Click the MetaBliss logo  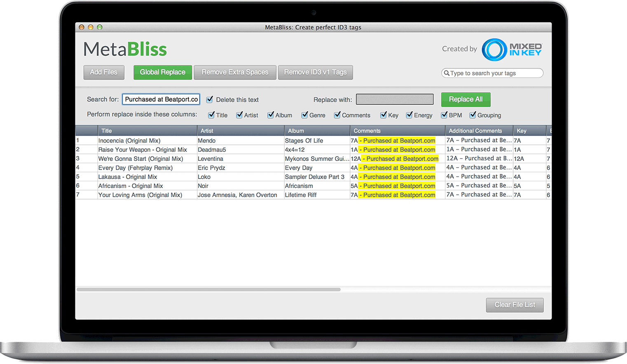click(x=125, y=49)
